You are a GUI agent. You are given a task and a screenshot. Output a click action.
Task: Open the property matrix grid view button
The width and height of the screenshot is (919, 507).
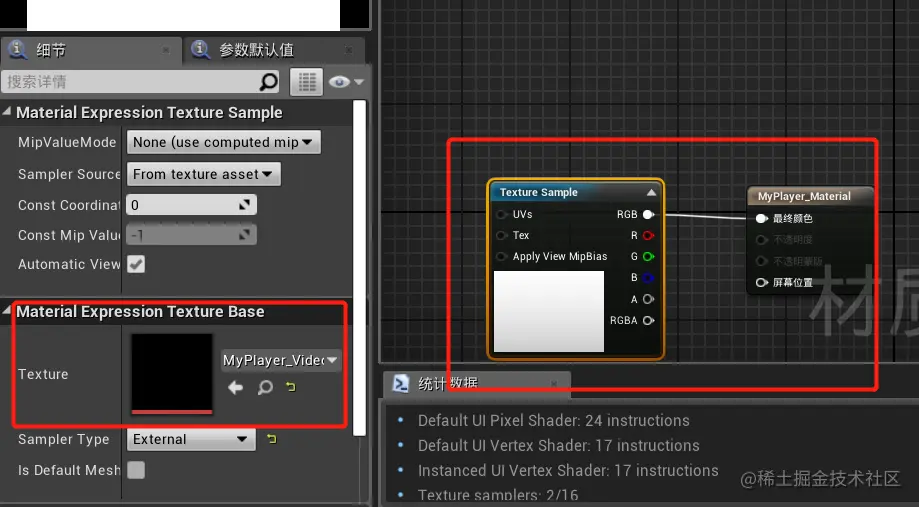tap(307, 82)
